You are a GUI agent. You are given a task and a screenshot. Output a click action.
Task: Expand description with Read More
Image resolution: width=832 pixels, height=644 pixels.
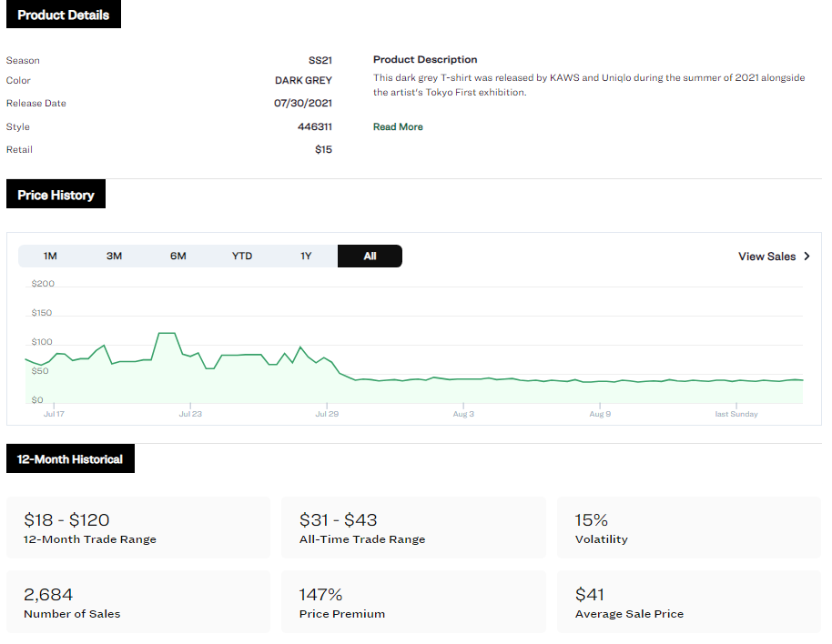click(x=398, y=126)
